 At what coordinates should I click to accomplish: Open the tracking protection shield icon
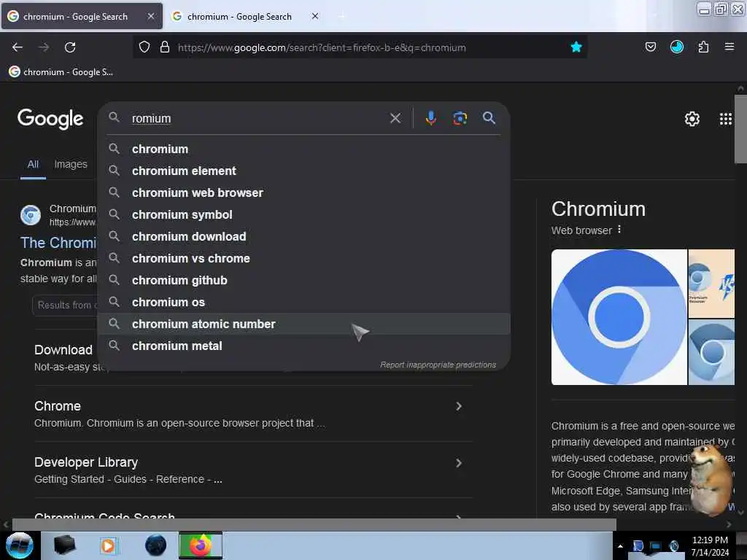pos(144,47)
